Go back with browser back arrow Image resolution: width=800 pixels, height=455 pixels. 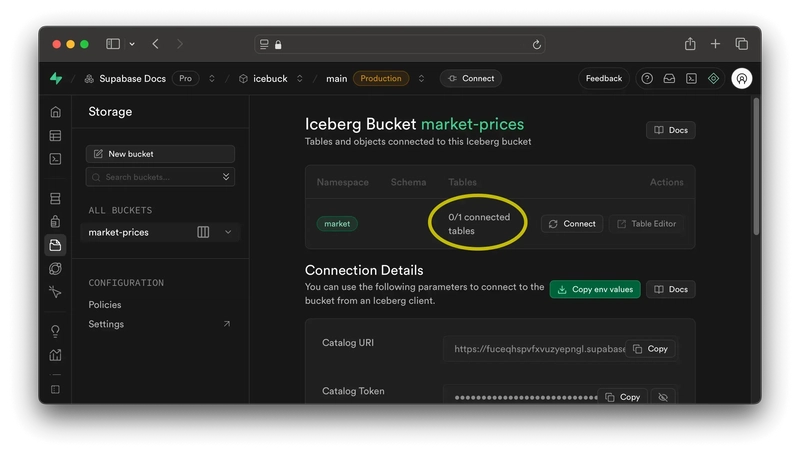(156, 44)
